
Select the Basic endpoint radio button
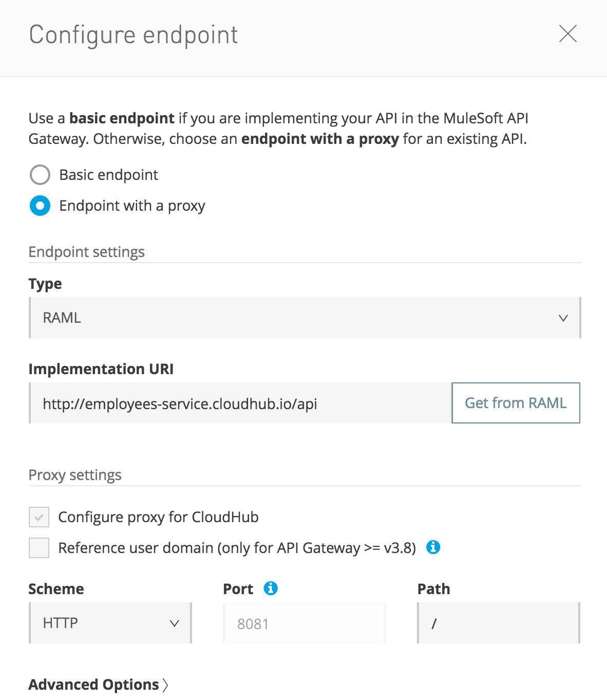pos(40,175)
